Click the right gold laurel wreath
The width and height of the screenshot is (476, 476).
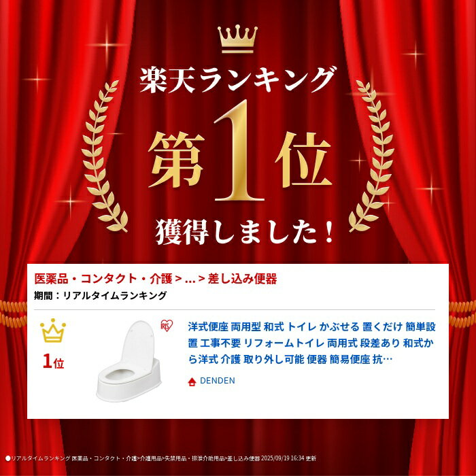click(x=371, y=156)
